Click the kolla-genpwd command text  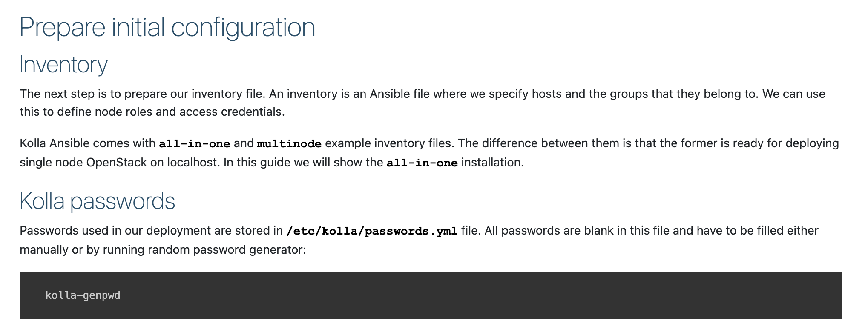[x=83, y=295]
